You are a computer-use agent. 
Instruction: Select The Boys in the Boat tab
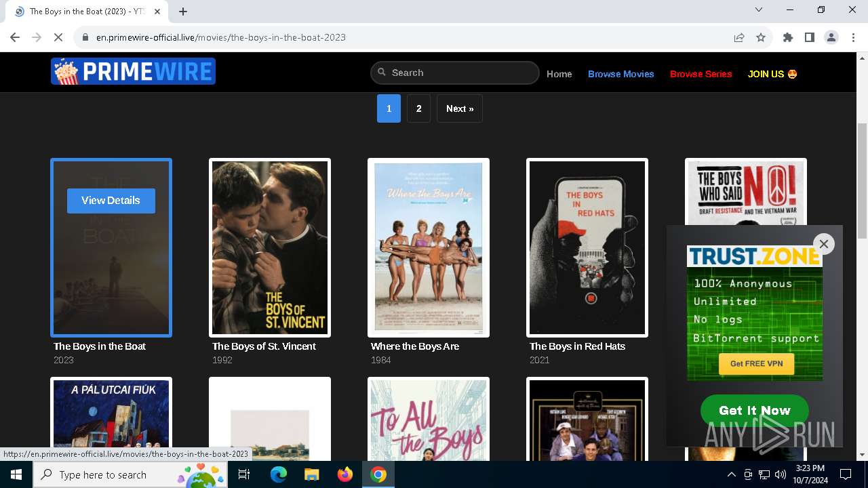(87, 12)
